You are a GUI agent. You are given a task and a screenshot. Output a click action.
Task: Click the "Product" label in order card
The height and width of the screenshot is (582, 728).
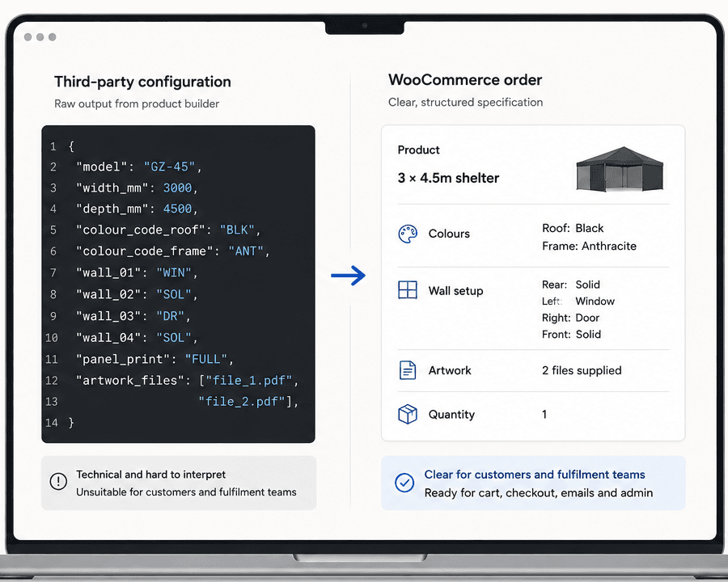click(418, 150)
